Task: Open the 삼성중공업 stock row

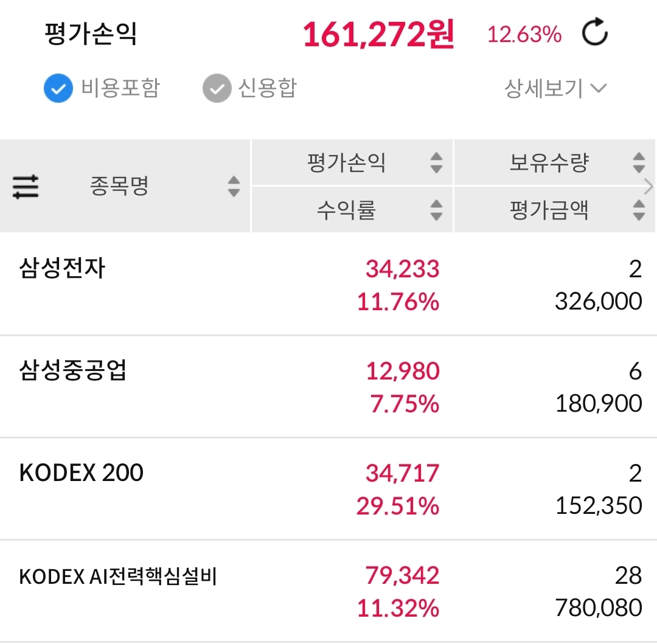Action: [x=73, y=370]
